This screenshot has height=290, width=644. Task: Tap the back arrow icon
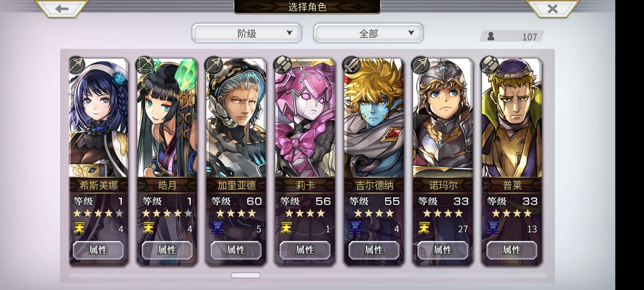coord(62,9)
